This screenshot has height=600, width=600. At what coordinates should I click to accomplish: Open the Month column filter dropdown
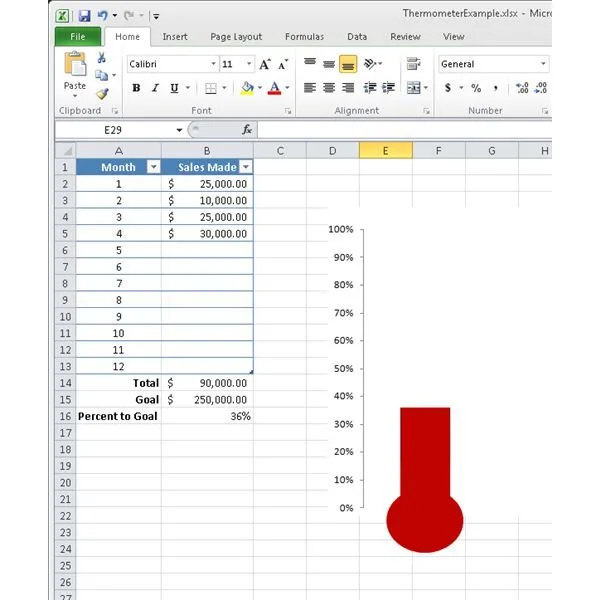click(153, 167)
